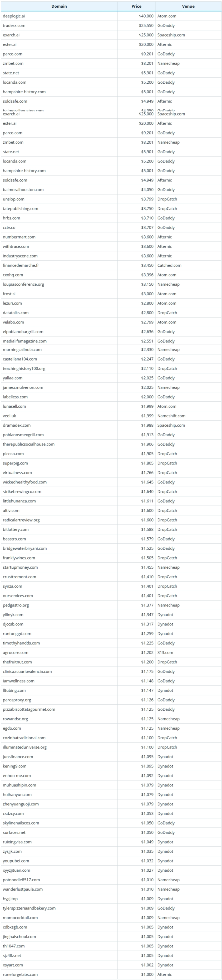The height and width of the screenshot is (980, 222).
Task: Open the deeplogic.ai domain entry
Action: (x=14, y=16)
